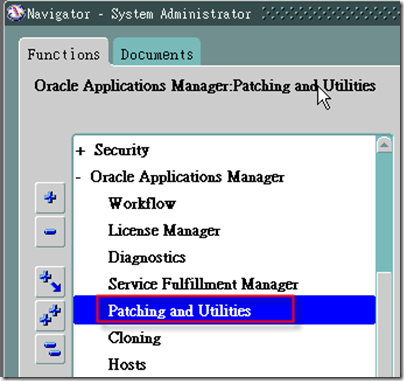Click the Navigator window title icon

[x=15, y=13]
